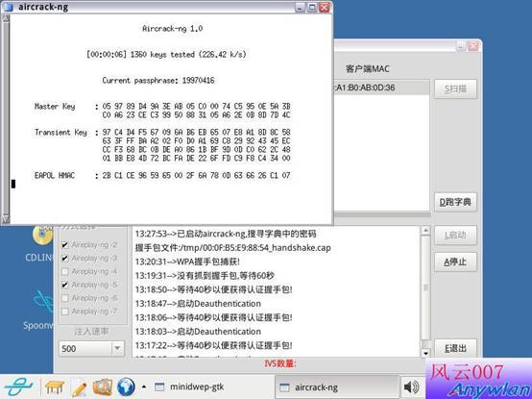Click log line 13:18:50 等待40秒
Screen dimensions: 532x399
click(214, 289)
